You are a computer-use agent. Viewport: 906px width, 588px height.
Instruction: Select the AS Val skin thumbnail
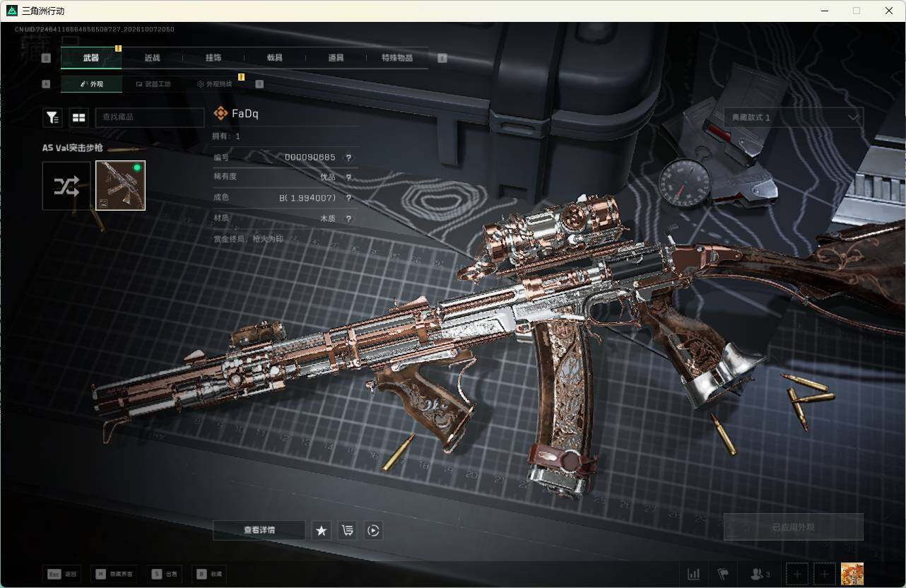(120, 186)
